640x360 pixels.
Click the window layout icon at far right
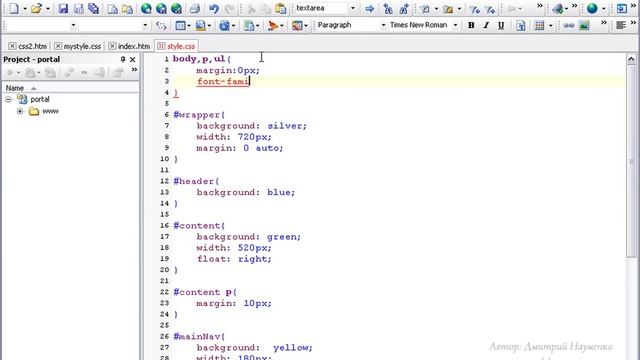[x=622, y=8]
